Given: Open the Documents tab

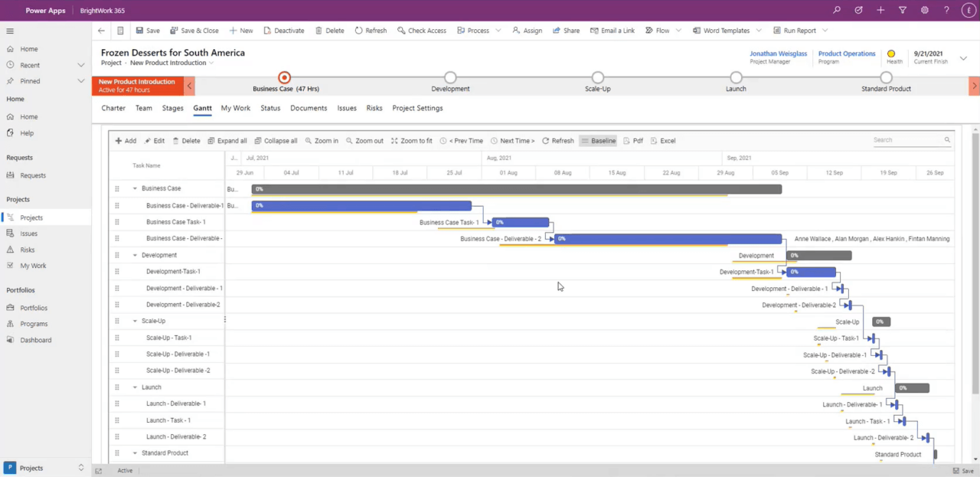Looking at the screenshot, I should pyautogui.click(x=308, y=108).
